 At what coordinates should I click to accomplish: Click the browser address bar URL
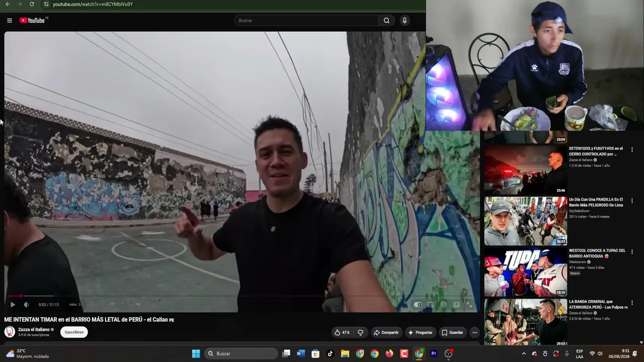(93, 4)
